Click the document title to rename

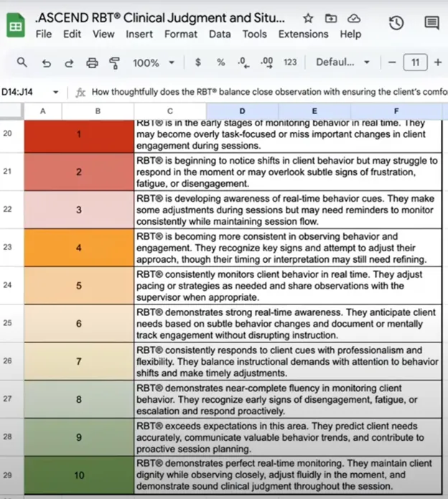point(160,18)
